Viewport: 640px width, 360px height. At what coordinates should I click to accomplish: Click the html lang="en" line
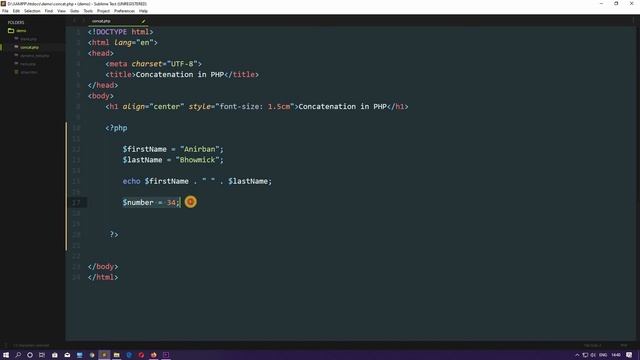(x=122, y=42)
